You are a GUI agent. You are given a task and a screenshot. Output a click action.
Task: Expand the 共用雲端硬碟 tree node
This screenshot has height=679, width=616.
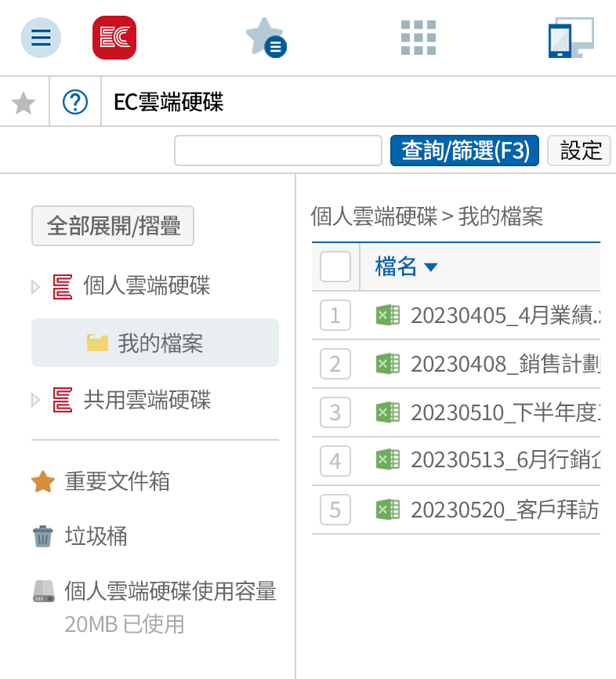pos(36,401)
